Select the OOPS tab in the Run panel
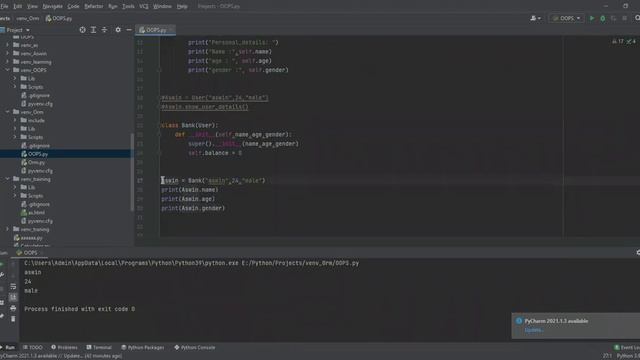 (x=27, y=253)
